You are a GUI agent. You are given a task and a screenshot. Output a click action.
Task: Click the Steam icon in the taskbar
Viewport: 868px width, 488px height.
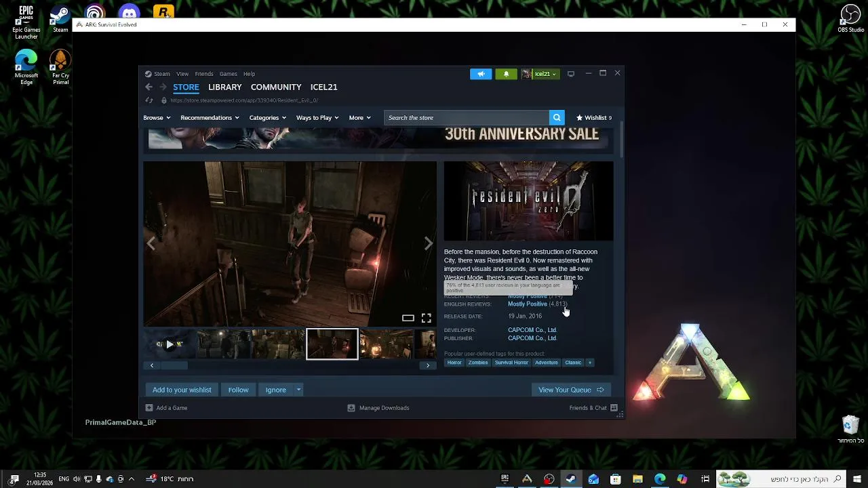coord(571,479)
